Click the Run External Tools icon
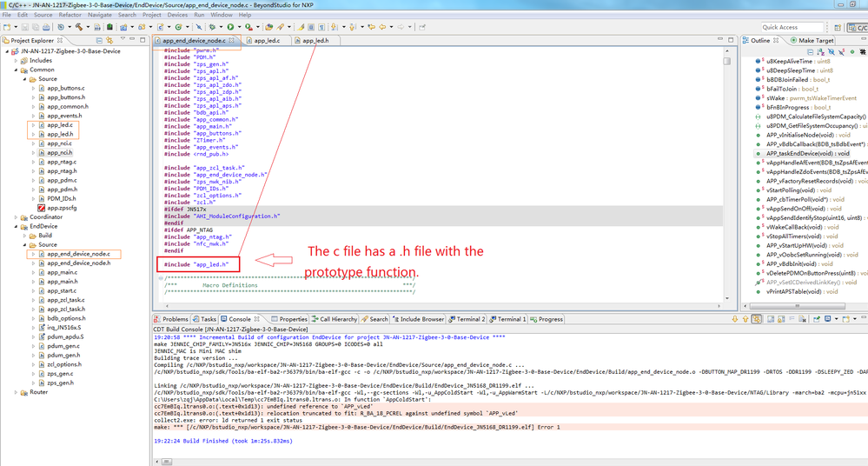Image resolution: width=868 pixels, height=466 pixels. pyautogui.click(x=248, y=27)
